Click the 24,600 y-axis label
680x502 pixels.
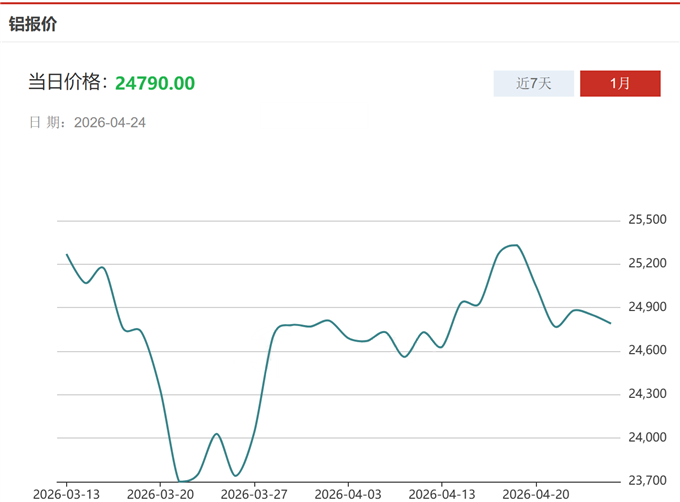point(647,350)
